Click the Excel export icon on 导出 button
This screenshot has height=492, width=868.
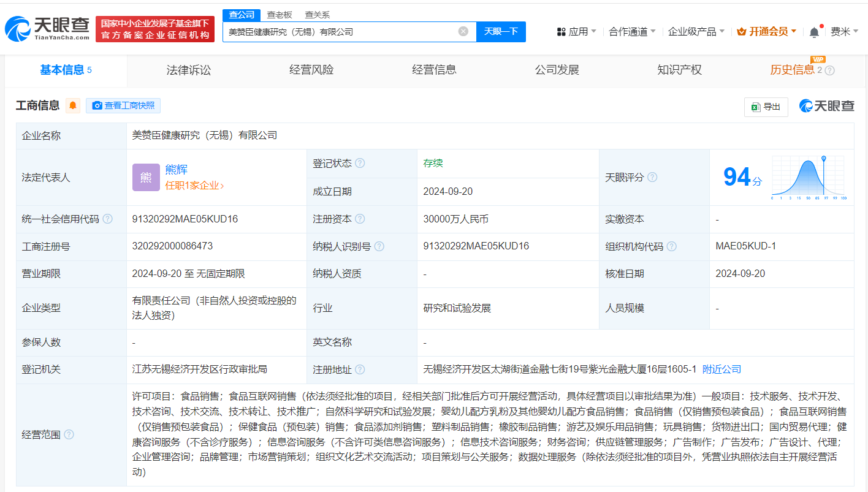[x=755, y=106]
